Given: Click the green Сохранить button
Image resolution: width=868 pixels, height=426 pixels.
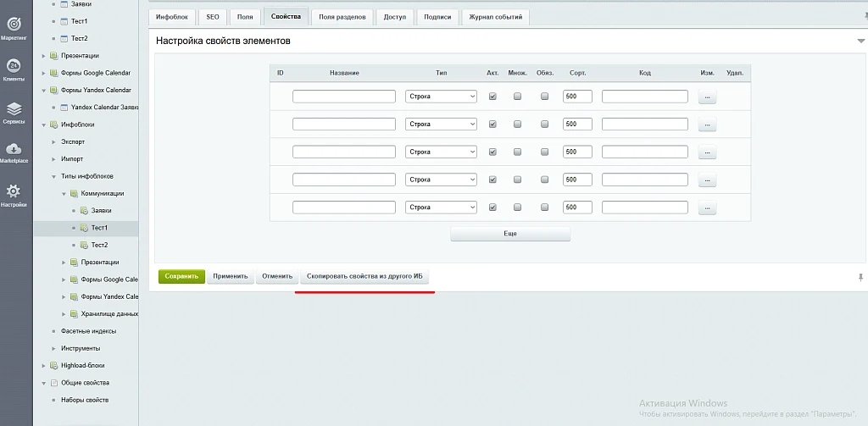Looking at the screenshot, I should tap(181, 277).
